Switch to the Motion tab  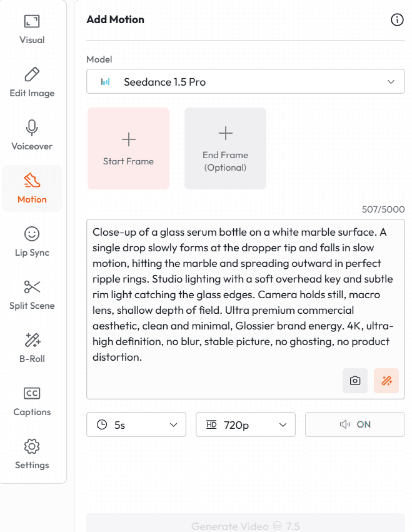pyautogui.click(x=32, y=189)
